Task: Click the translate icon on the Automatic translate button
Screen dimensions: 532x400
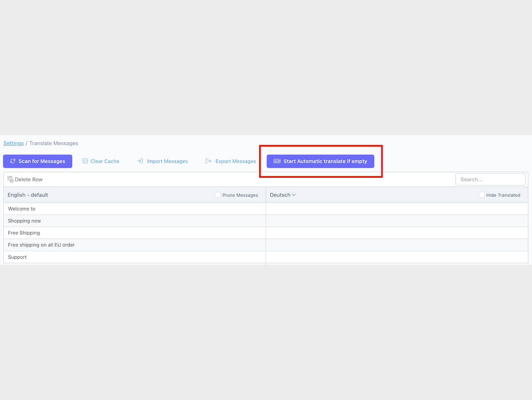Action: [277, 161]
